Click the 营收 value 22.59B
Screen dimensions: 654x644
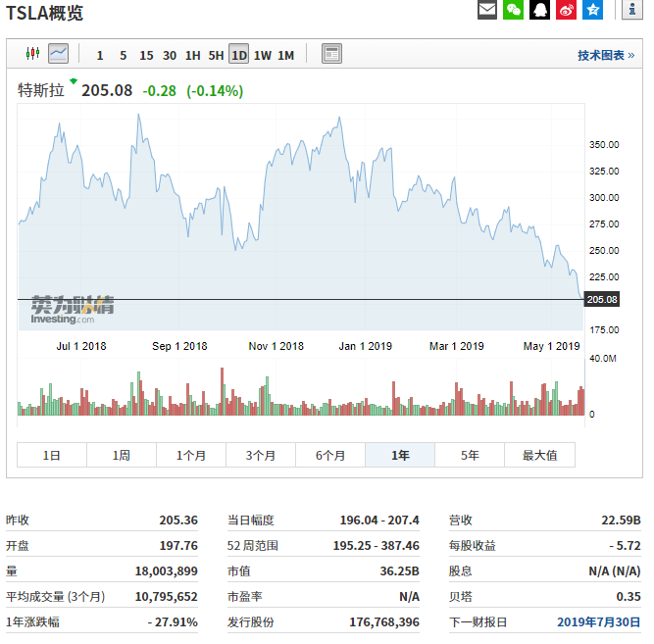coord(621,520)
